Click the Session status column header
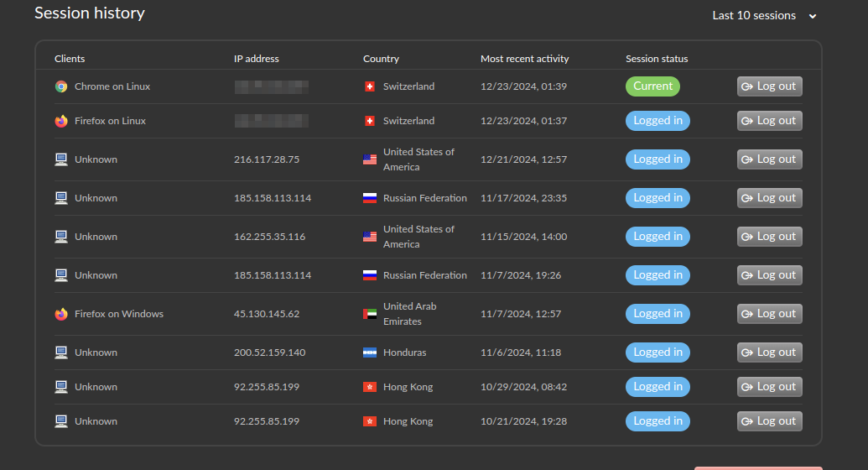 (657, 59)
